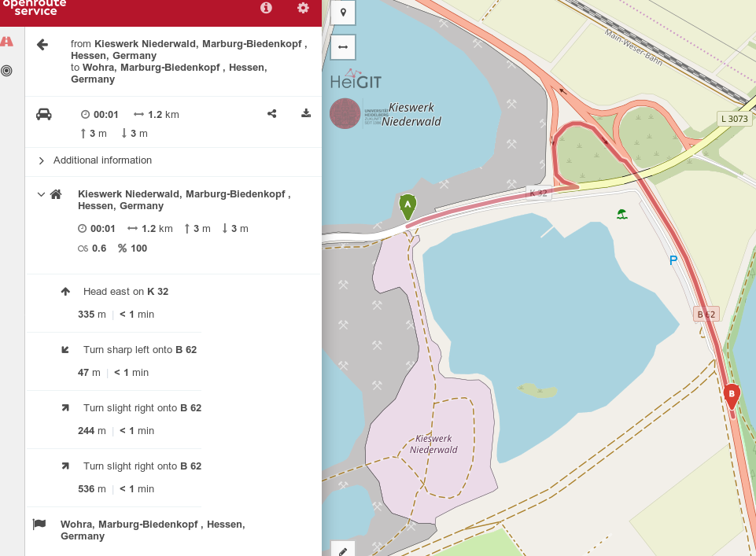Select the 244 m step distance text

tap(91, 431)
